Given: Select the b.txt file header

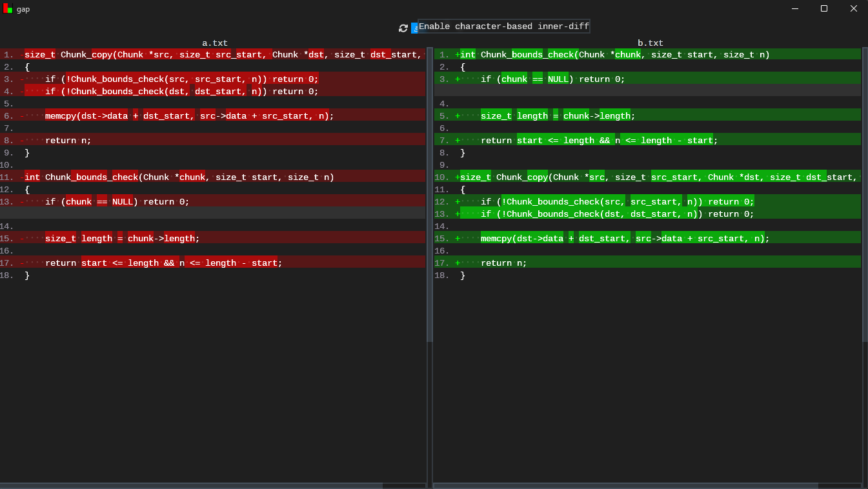Looking at the screenshot, I should [650, 43].
